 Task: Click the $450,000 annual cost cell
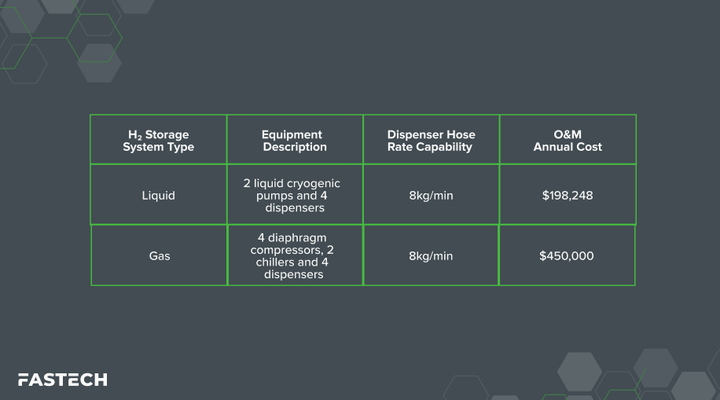(x=567, y=255)
